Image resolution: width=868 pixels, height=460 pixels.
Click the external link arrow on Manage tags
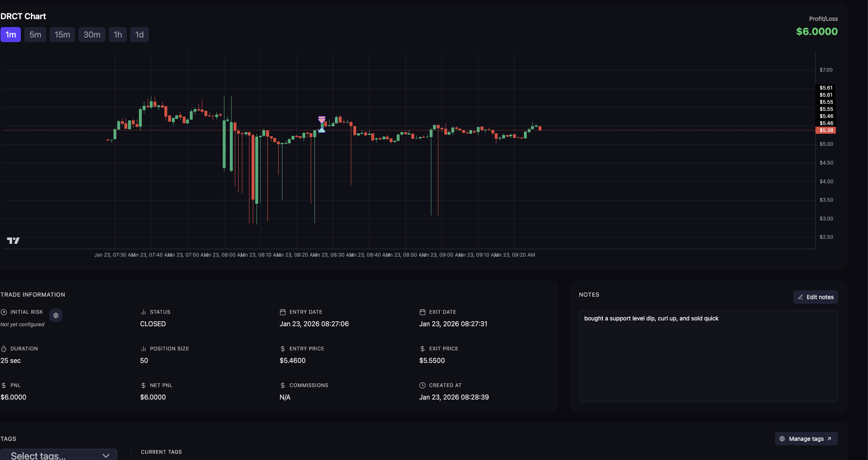coord(829,439)
